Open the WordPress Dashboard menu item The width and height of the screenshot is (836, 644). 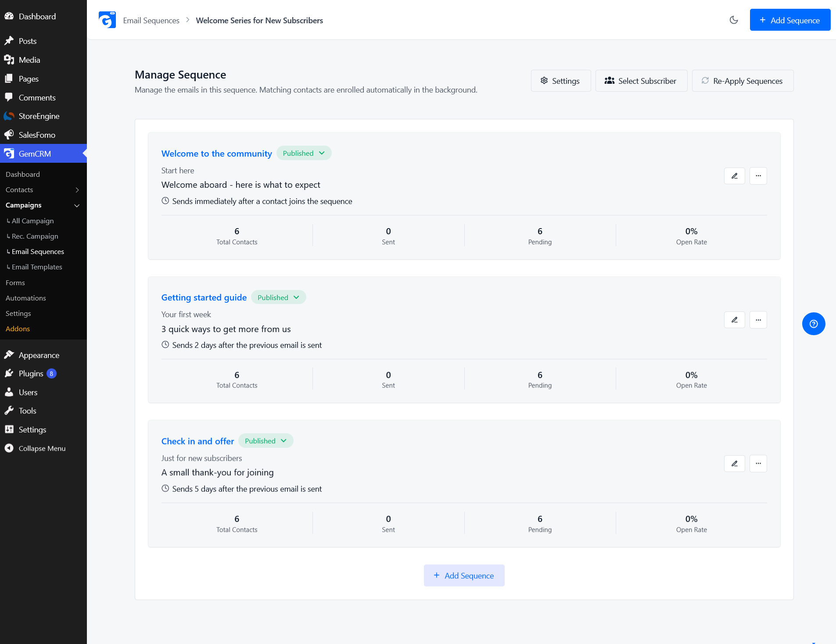[x=43, y=16]
